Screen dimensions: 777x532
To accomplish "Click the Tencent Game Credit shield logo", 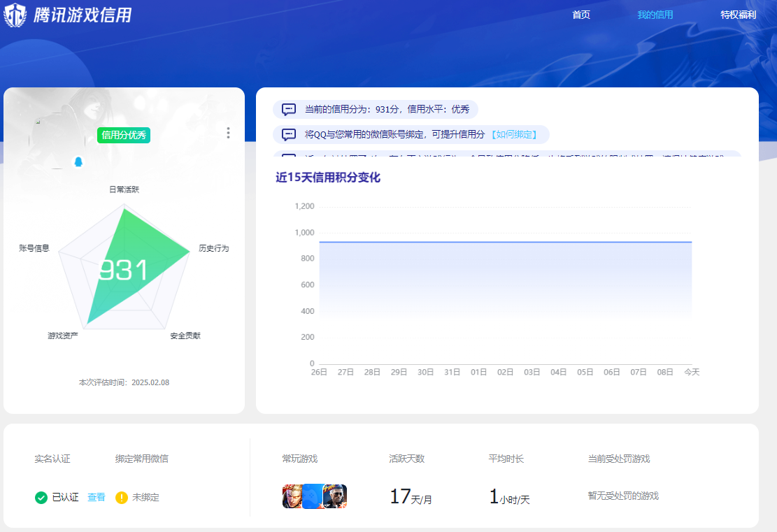I will tap(15, 15).
